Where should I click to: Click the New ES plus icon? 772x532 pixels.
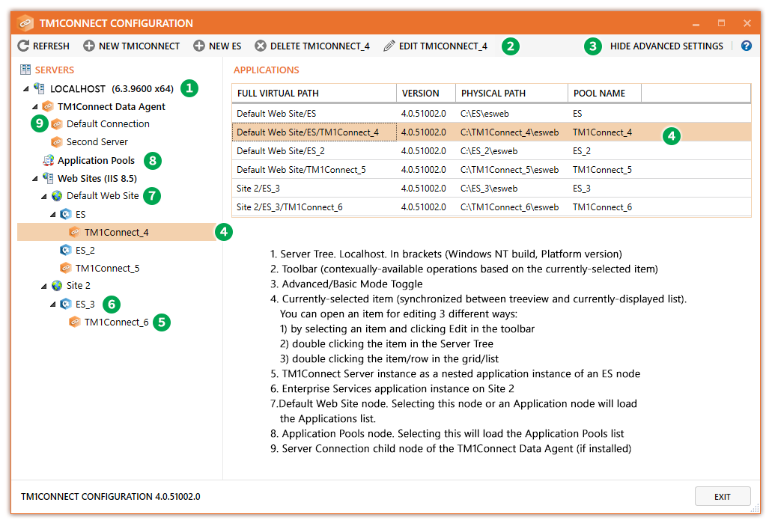tap(199, 46)
